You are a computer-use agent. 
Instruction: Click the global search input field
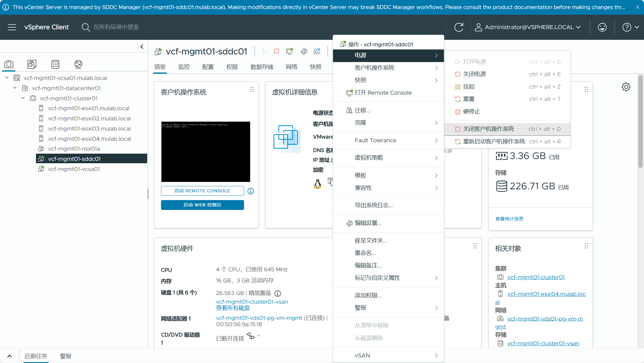(116, 27)
